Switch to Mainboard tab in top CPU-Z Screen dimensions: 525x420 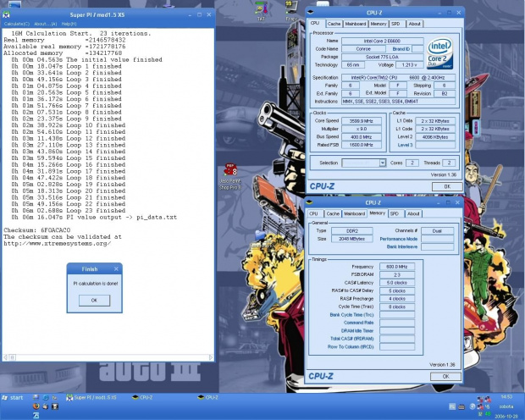pyautogui.click(x=356, y=24)
